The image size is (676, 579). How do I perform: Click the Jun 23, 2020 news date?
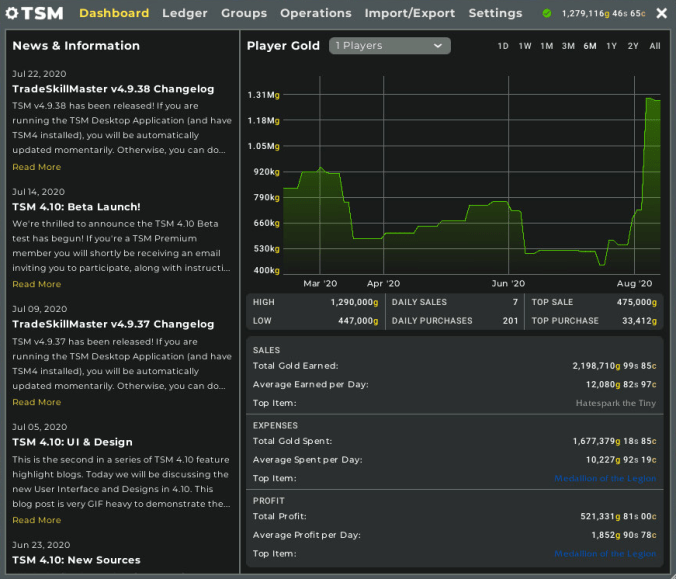[41, 545]
